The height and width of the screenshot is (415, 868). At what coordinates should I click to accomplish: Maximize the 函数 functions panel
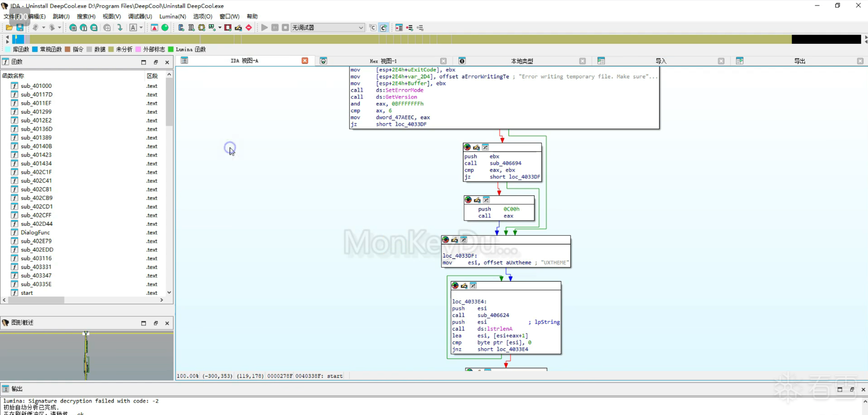coord(144,62)
